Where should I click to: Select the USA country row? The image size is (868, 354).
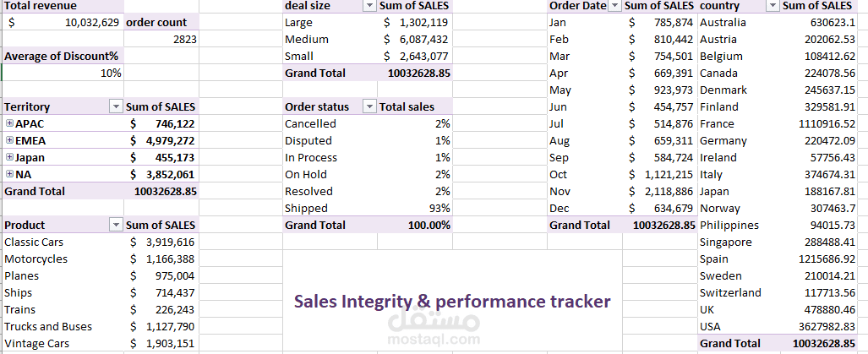pos(711,326)
